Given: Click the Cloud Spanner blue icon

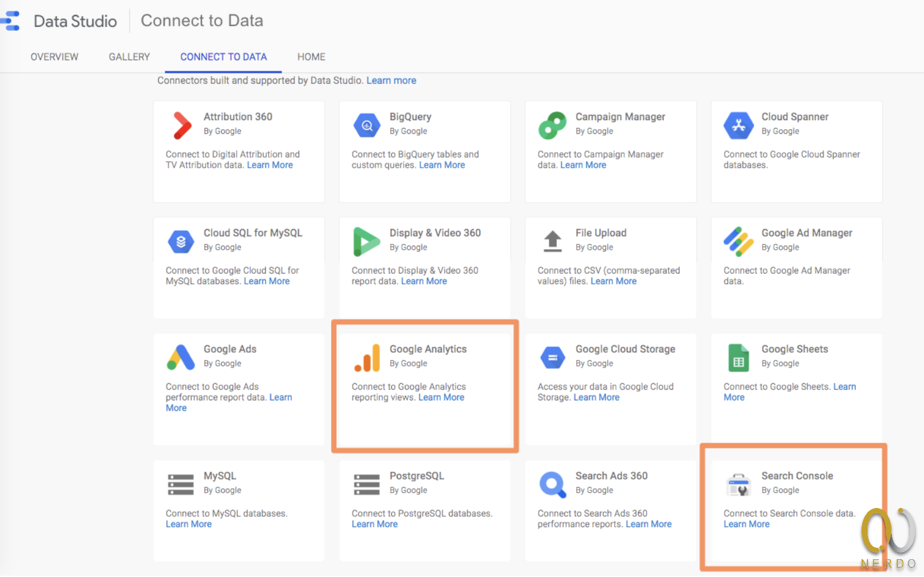Looking at the screenshot, I should point(738,126).
